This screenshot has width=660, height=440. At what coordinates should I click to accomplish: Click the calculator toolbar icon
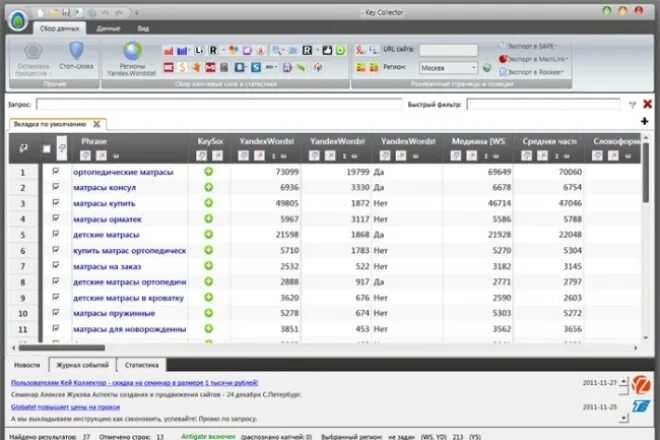click(x=224, y=67)
